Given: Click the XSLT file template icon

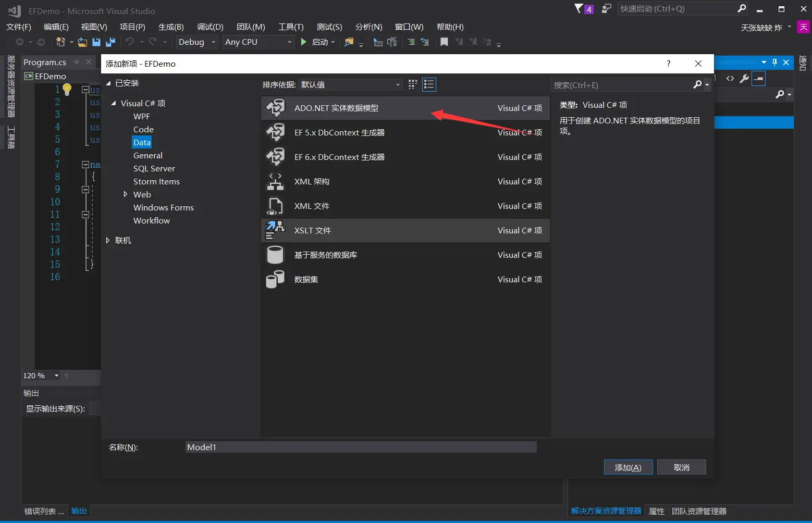Looking at the screenshot, I should point(275,230).
